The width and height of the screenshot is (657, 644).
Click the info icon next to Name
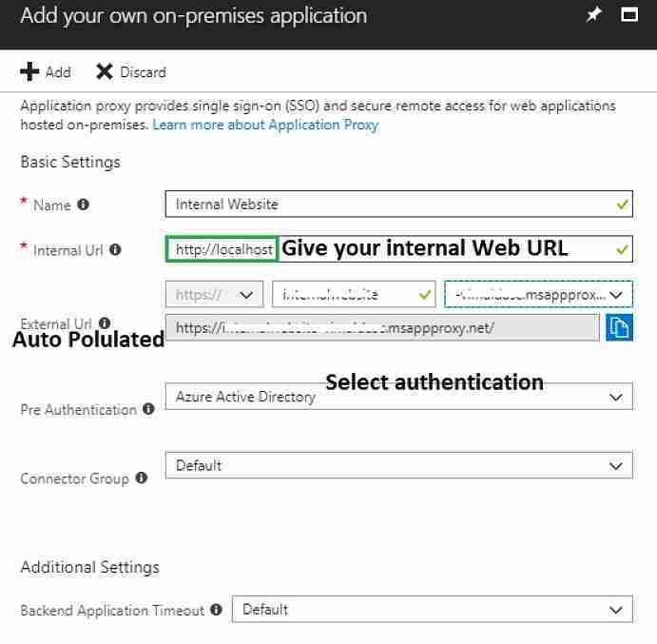pos(84,205)
